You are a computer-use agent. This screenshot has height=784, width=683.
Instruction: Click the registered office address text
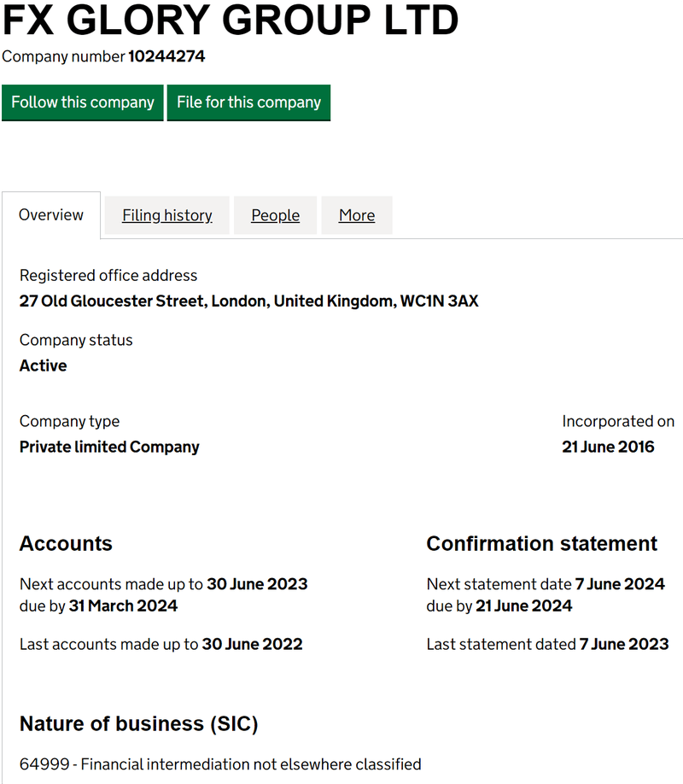pyautogui.click(x=248, y=300)
